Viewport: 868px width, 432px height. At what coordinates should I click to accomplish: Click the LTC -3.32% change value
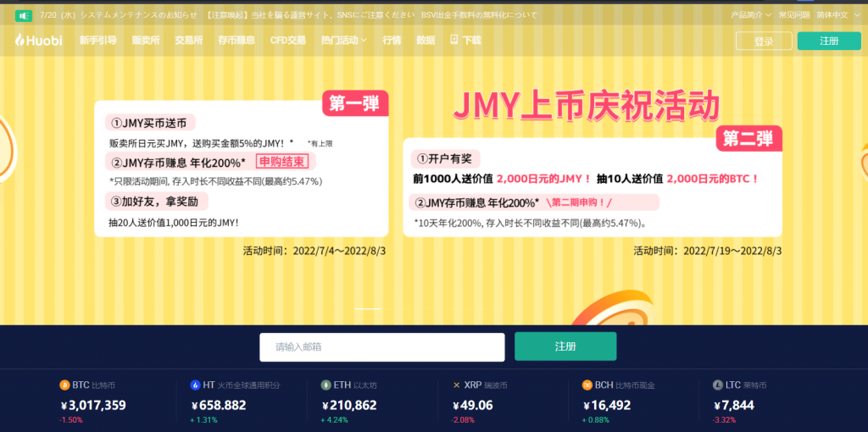(724, 420)
